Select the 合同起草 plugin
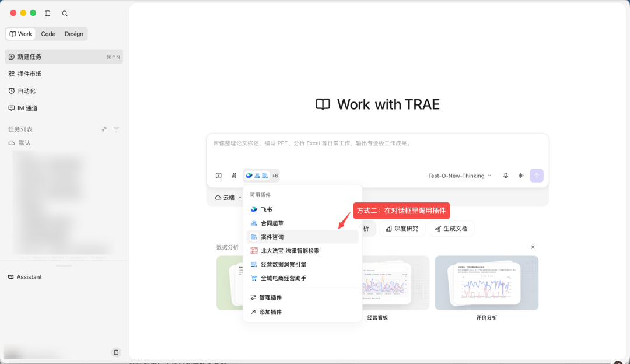Screen dimensions: 630x364 click(x=302, y=223)
